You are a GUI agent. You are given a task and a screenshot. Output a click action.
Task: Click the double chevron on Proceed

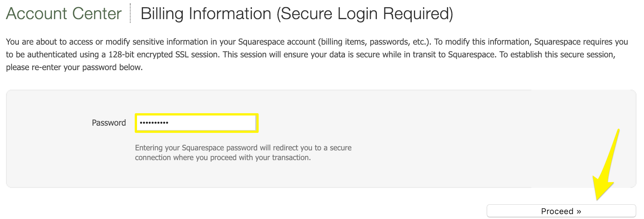coord(579,211)
